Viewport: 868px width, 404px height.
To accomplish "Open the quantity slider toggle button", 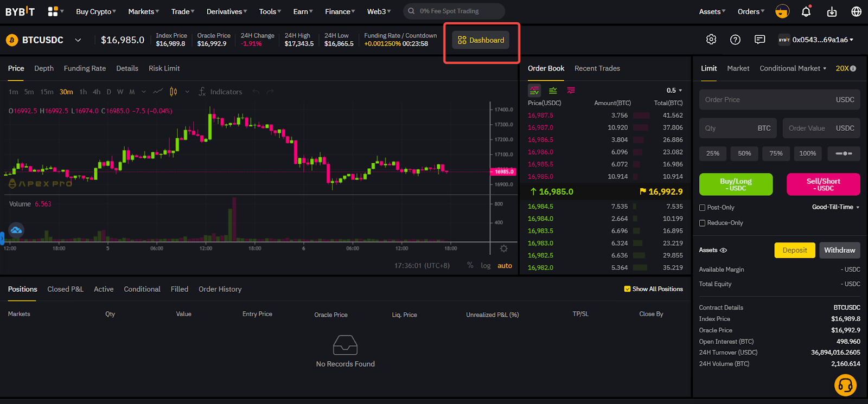I will click(844, 153).
